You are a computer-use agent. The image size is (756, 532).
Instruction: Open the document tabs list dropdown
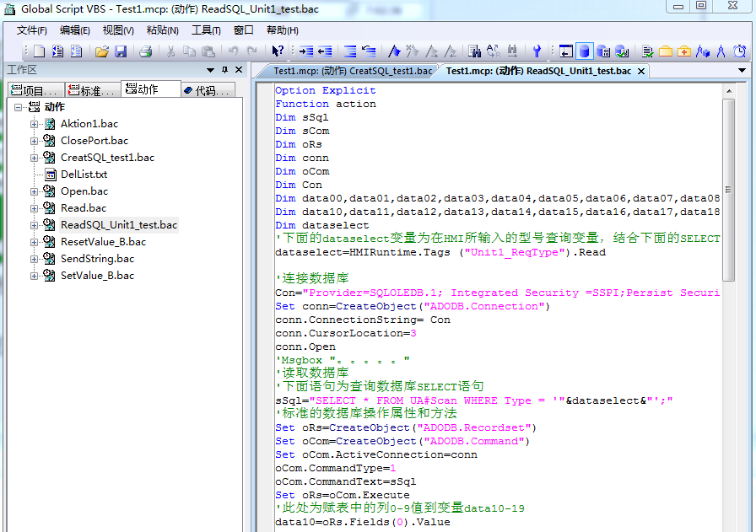(x=742, y=70)
